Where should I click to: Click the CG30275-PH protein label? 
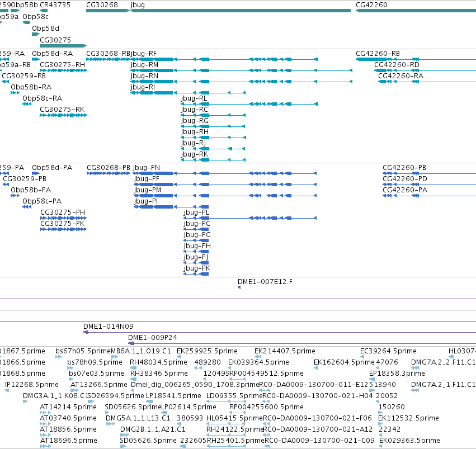63,212
